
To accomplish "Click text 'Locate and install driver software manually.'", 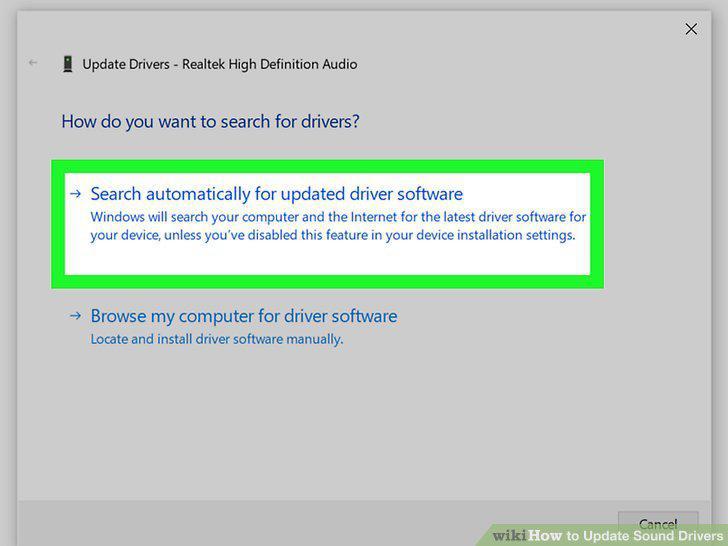I will coord(217,339).
